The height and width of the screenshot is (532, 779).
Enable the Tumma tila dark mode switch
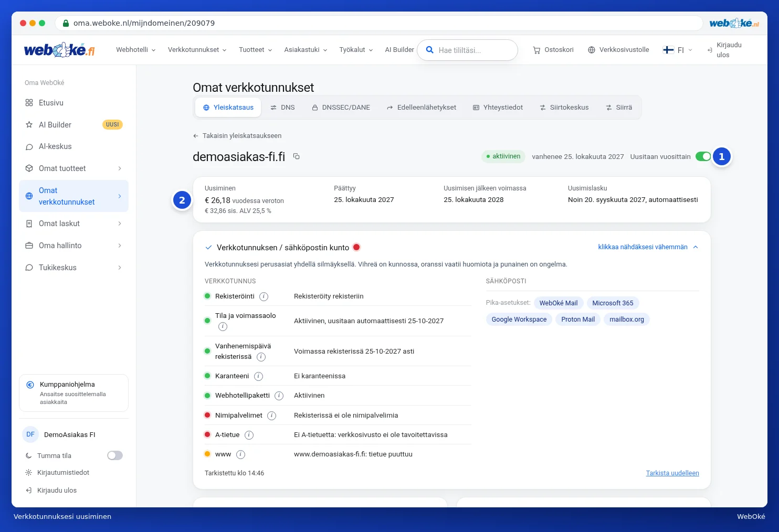(x=115, y=455)
